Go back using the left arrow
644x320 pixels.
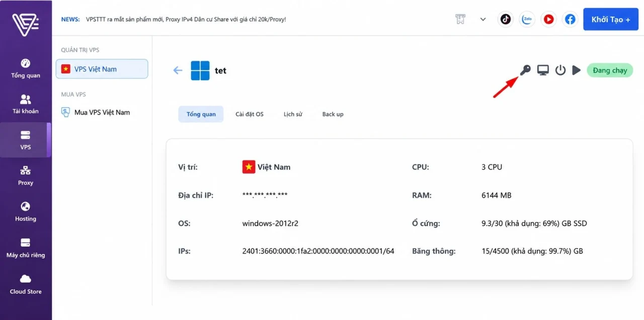[x=178, y=70]
